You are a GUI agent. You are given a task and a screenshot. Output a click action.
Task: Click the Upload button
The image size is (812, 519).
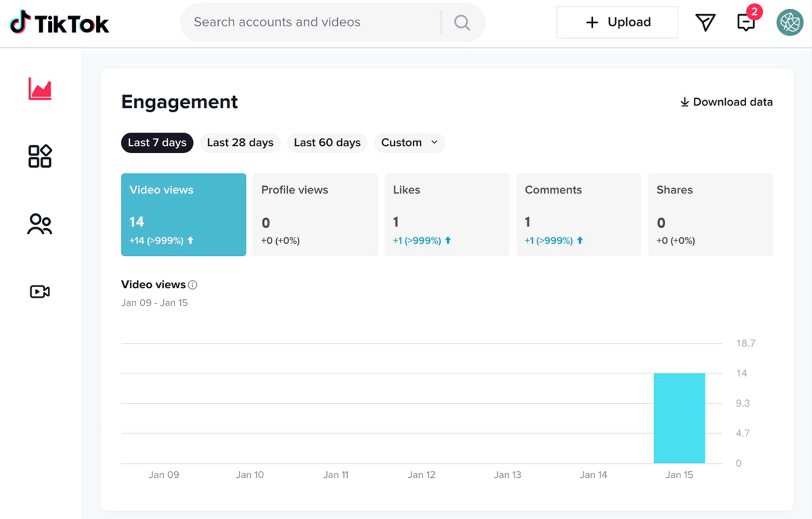[x=617, y=22]
